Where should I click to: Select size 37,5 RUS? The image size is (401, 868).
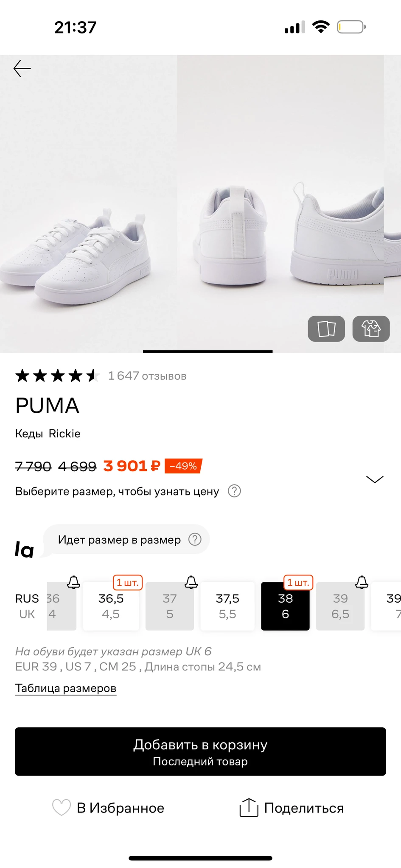click(227, 606)
